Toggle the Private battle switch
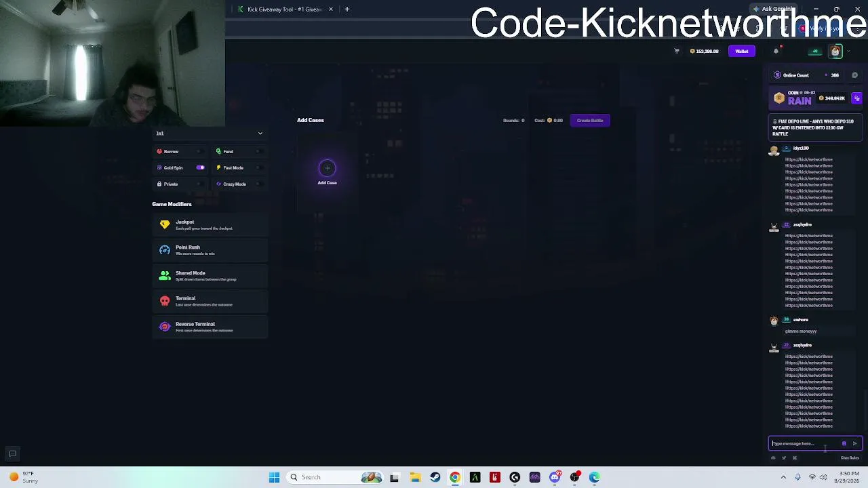Image resolution: width=868 pixels, height=488 pixels. 201,184
